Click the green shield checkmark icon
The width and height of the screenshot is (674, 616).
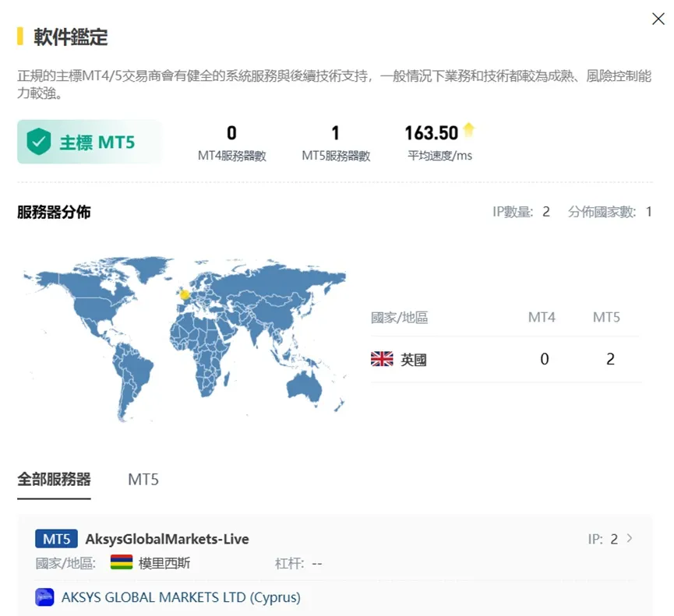pyautogui.click(x=39, y=141)
